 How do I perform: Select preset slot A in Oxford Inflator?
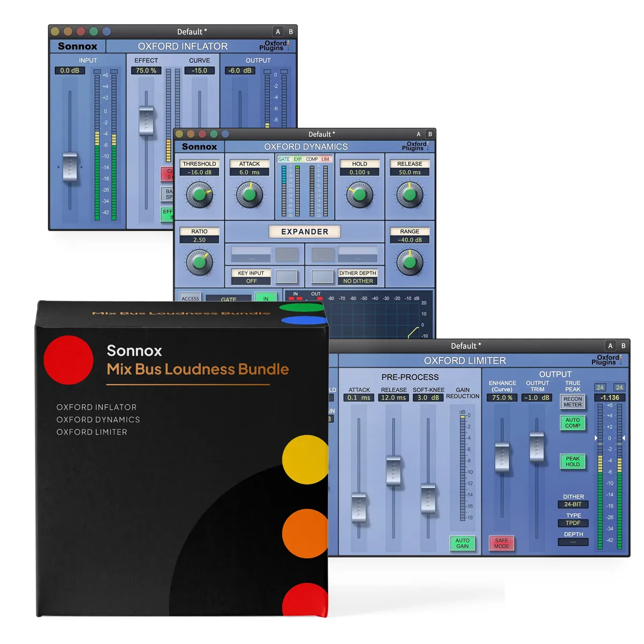pyautogui.click(x=278, y=32)
